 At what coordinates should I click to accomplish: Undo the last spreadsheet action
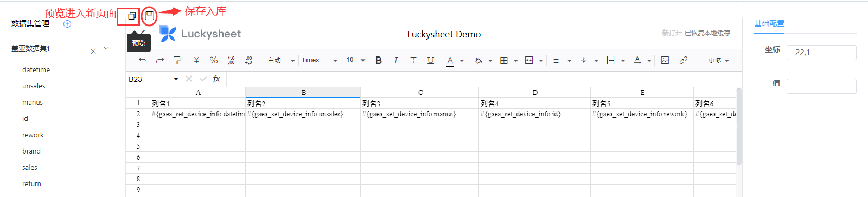[143, 60]
